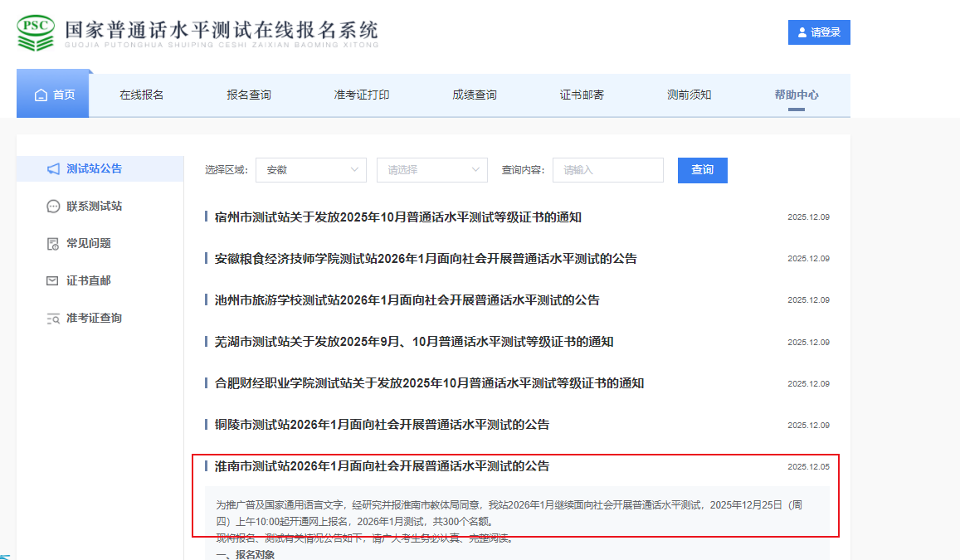Click the PSC logo icon
Viewport: 960px width, 560px height.
[36, 31]
